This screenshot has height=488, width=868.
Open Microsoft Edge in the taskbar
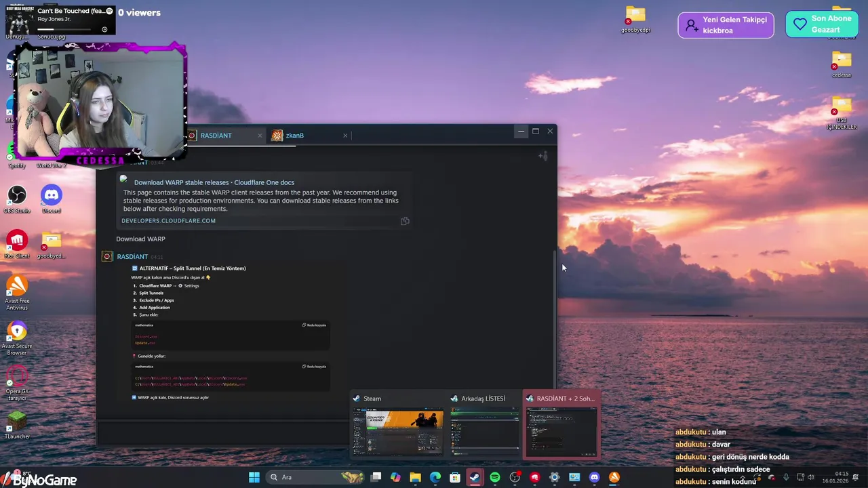click(x=435, y=477)
